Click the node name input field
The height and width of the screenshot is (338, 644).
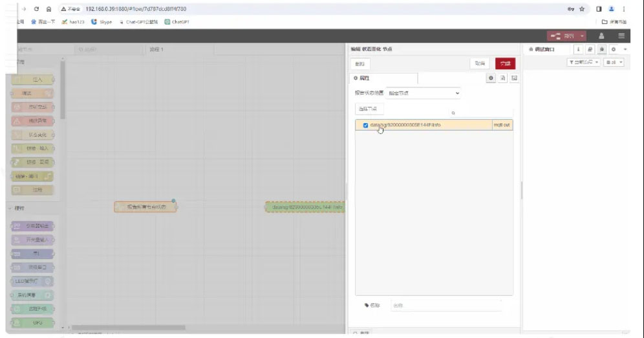pos(446,305)
